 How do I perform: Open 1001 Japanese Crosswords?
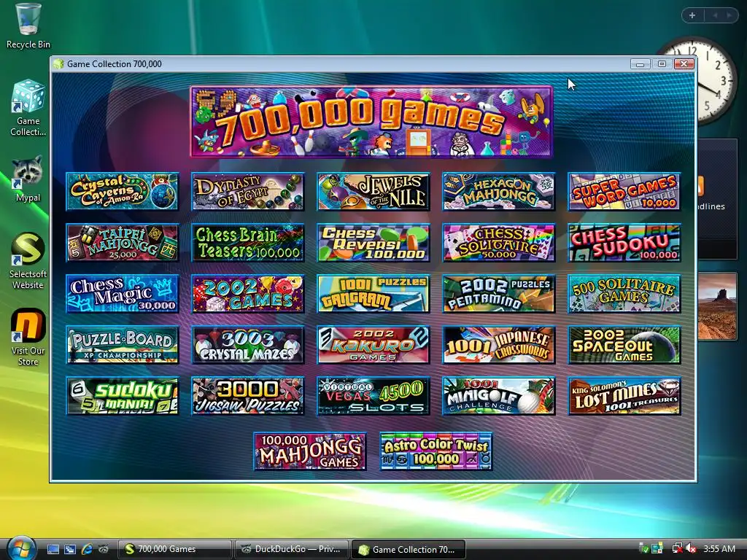(x=499, y=345)
